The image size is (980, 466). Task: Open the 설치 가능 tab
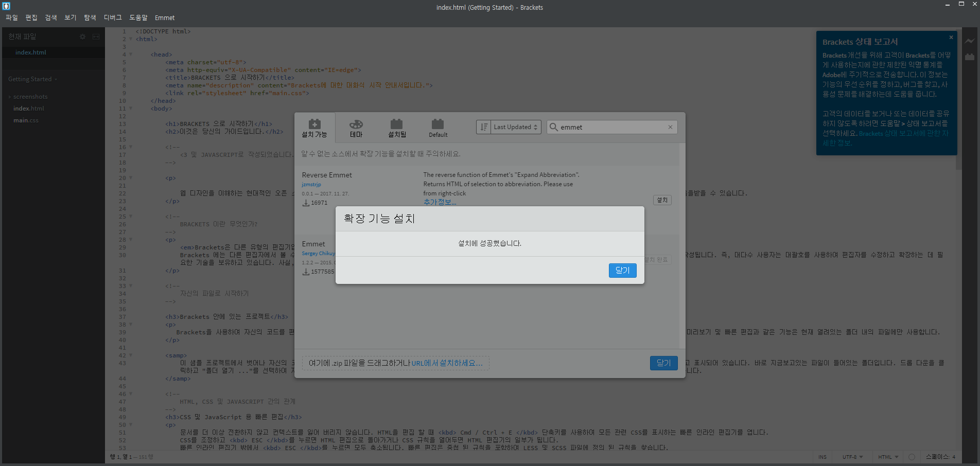coord(314,128)
